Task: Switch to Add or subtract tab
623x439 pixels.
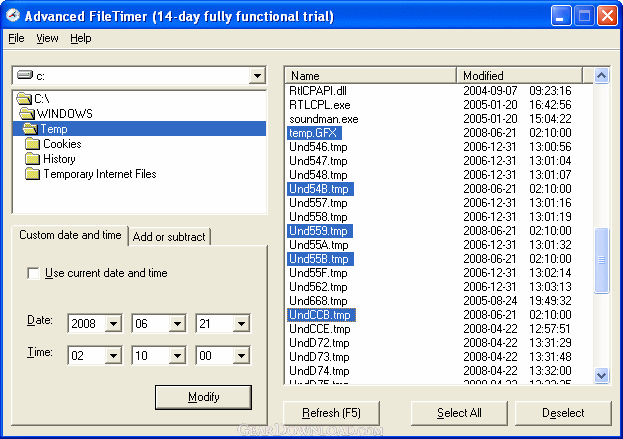Action: [169, 237]
